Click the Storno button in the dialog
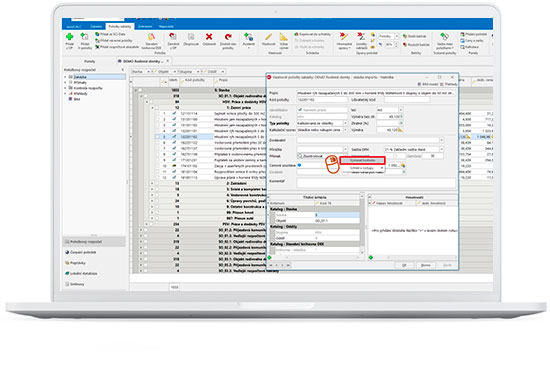The image size is (550, 382). pos(425,265)
